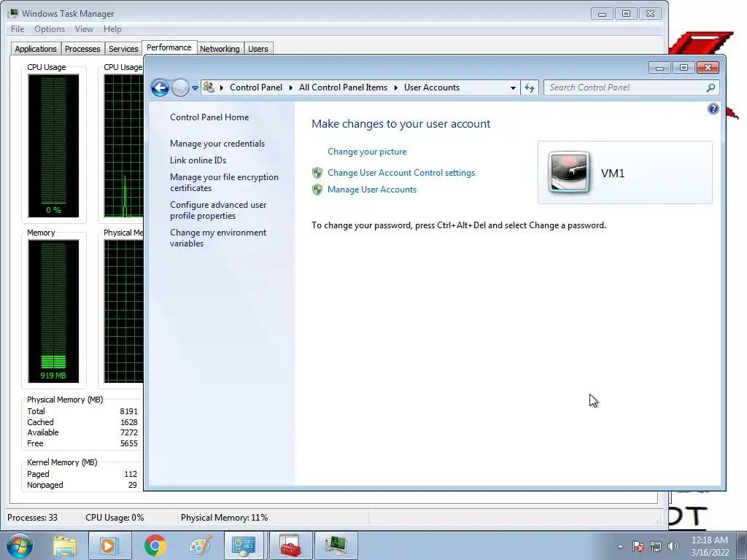This screenshot has width=747, height=560.
Task: Click the CPU Usage meter showing 0 %
Action: [53, 146]
